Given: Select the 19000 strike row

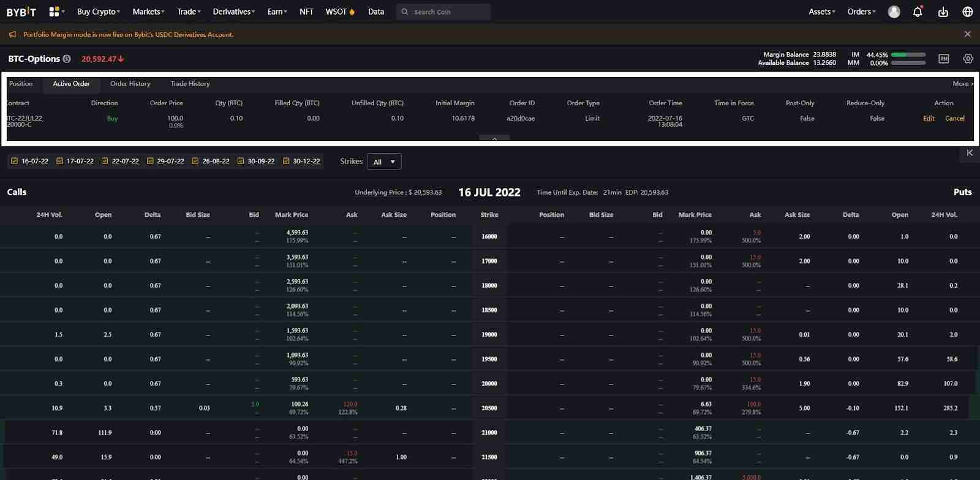Looking at the screenshot, I should click(489, 334).
